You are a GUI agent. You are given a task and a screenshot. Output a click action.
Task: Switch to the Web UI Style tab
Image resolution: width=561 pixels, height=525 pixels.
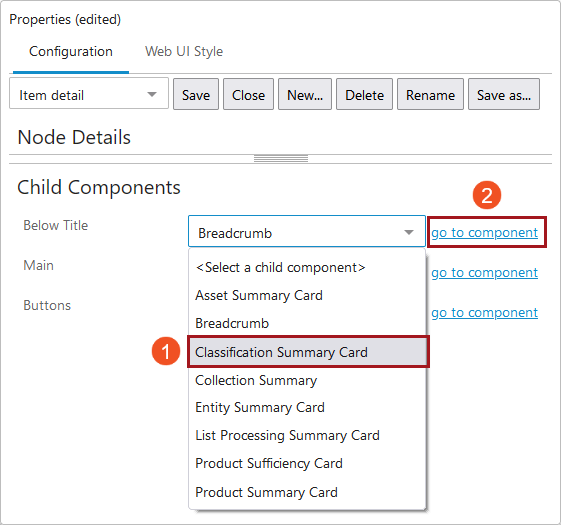tap(184, 52)
